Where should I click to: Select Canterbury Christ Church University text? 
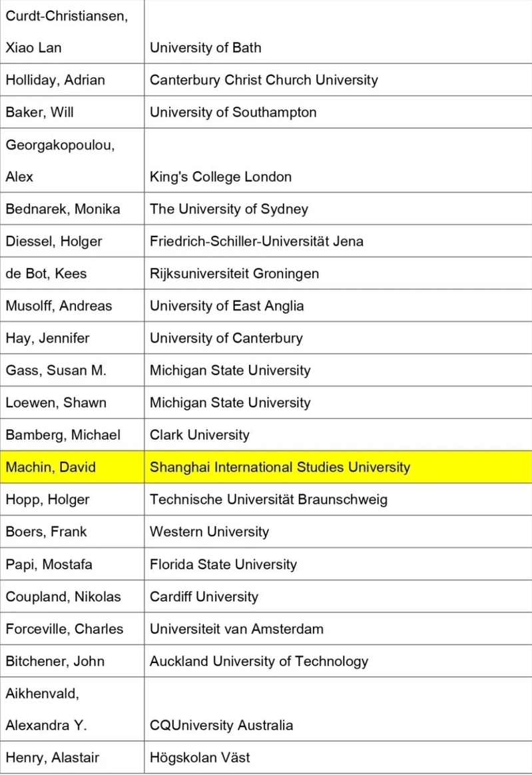coord(264,80)
